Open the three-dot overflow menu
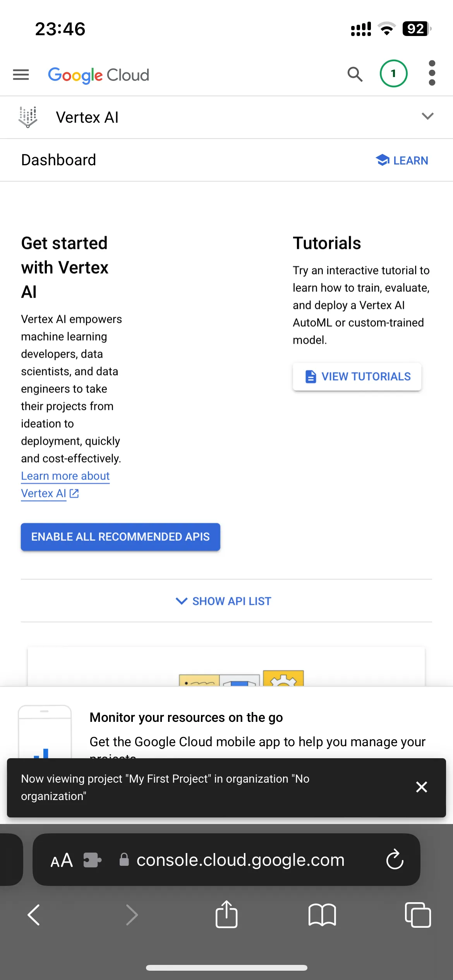This screenshot has width=453, height=980. click(432, 73)
